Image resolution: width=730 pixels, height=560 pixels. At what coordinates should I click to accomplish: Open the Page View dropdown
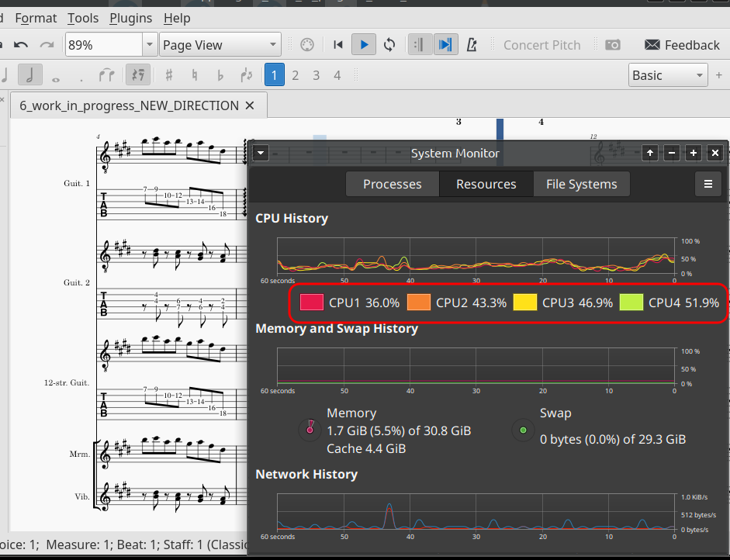[x=220, y=44]
